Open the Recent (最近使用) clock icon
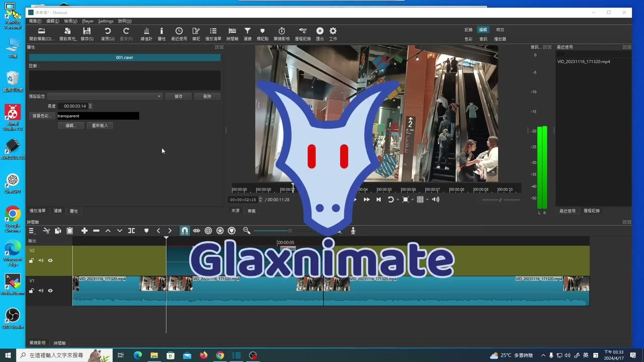Viewport: 644px width, 362px height. pos(179,31)
